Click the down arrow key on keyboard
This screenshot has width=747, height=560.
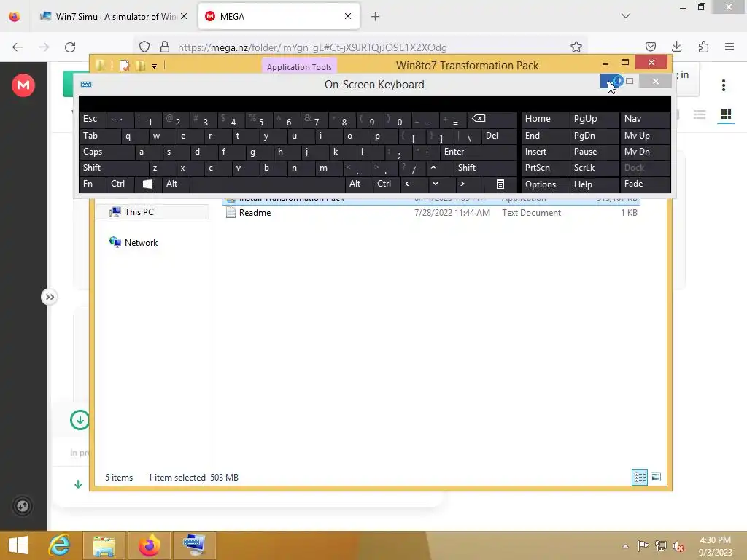(435, 184)
